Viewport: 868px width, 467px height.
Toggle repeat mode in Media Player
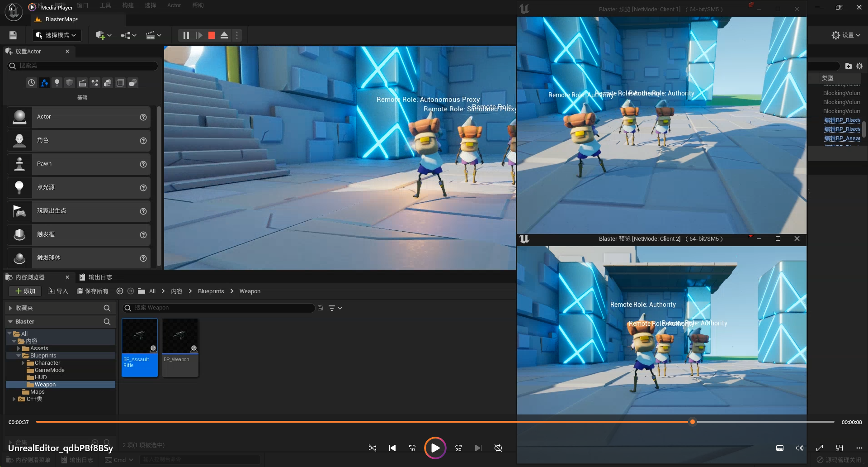(498, 448)
